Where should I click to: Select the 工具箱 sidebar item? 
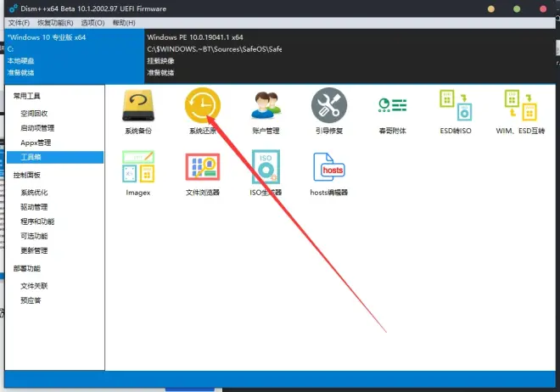coord(55,157)
